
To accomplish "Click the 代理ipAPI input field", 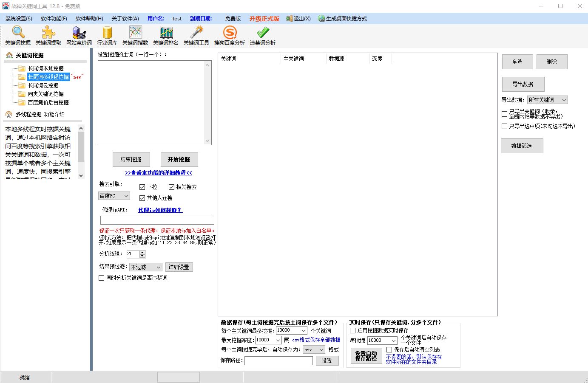I will pos(157,220).
